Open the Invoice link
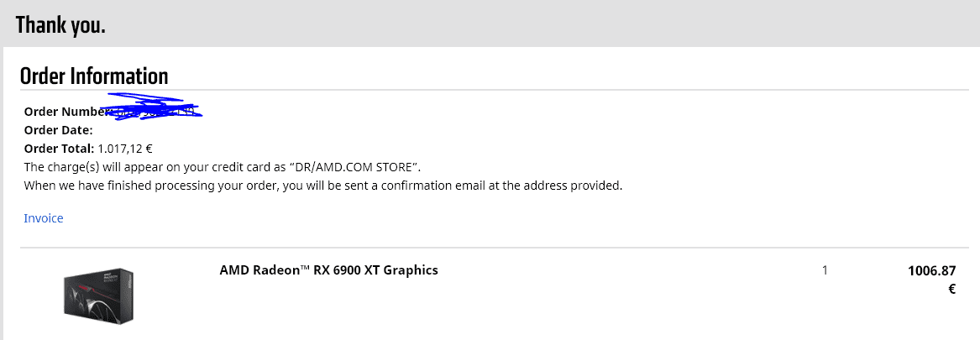 click(x=43, y=218)
